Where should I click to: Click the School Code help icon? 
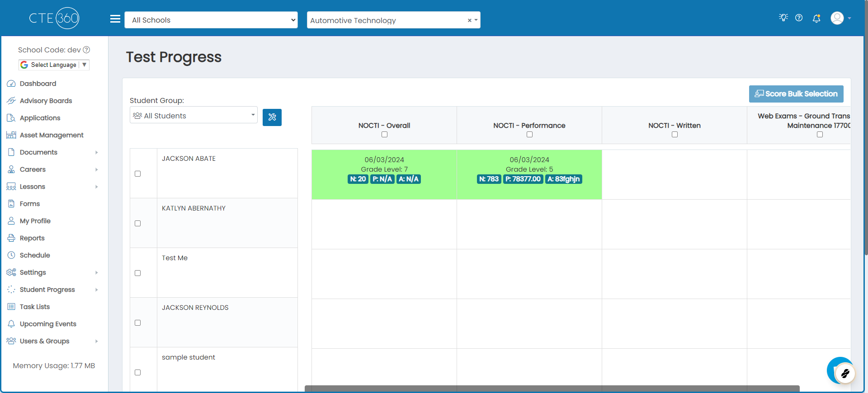pos(86,50)
